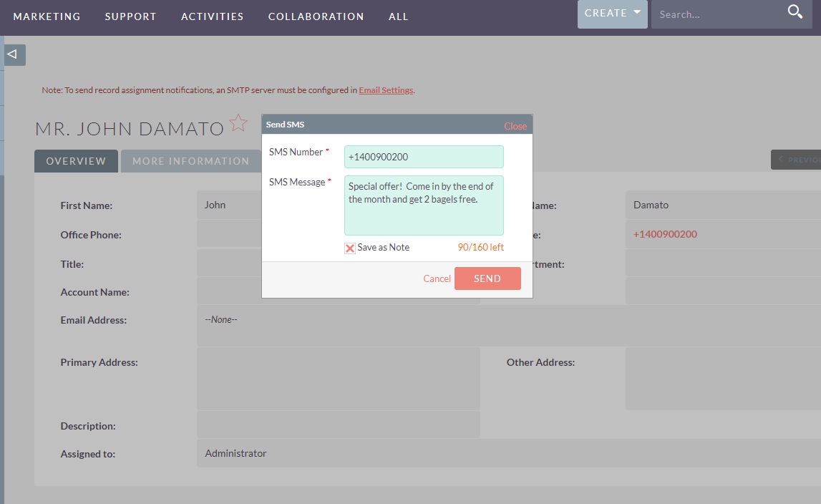Image resolution: width=821 pixels, height=504 pixels.
Task: Switch to the OVERVIEW tab
Action: coord(76,160)
